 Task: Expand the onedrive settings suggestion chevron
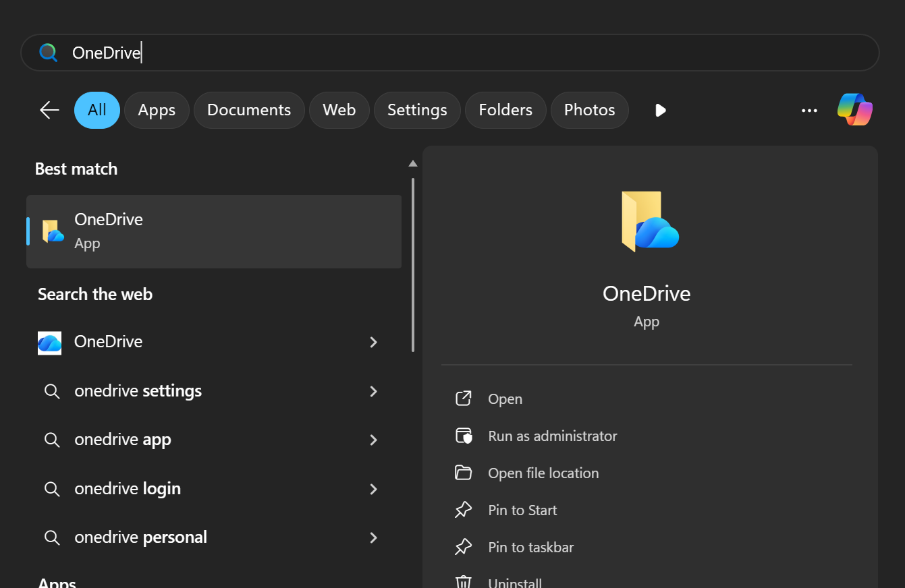click(373, 391)
